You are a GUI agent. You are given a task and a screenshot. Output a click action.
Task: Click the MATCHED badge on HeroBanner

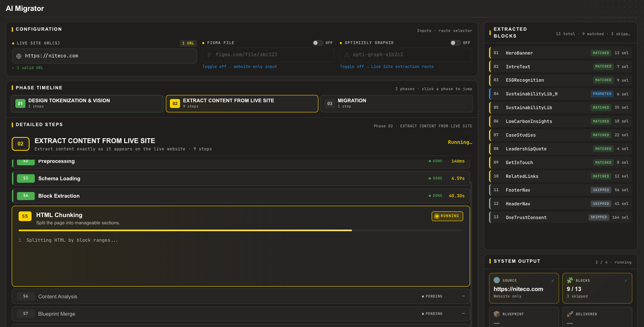tap(601, 53)
